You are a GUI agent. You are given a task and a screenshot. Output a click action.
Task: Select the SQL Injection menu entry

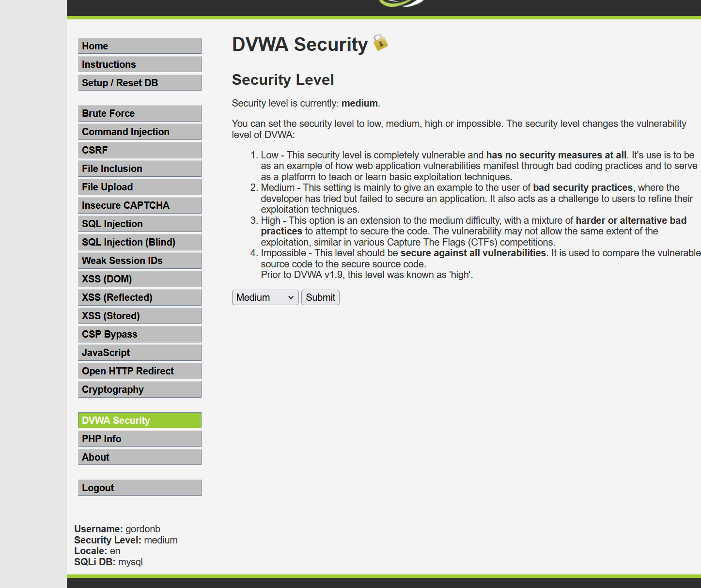140,224
